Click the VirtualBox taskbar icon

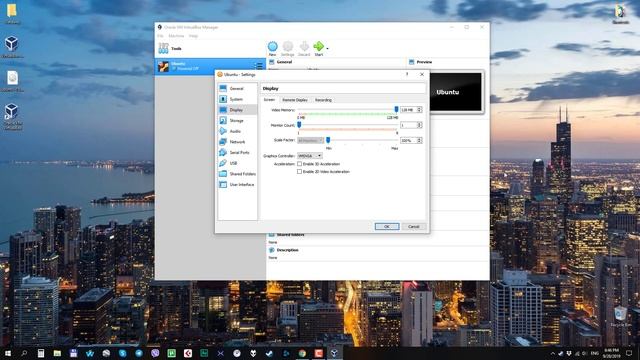click(334, 353)
